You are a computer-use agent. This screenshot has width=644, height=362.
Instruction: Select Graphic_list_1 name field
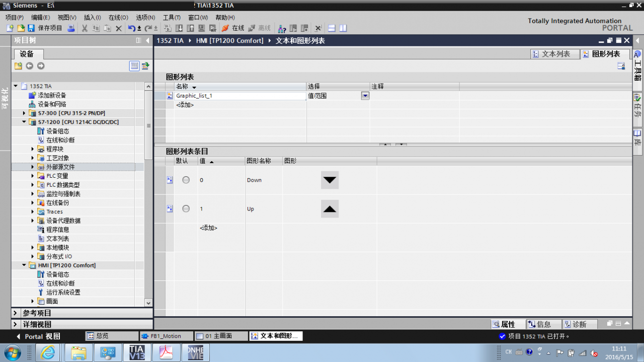(240, 96)
